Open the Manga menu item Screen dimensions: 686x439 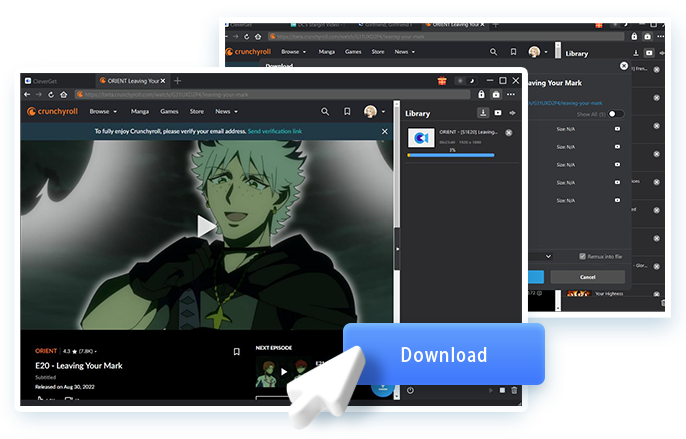[140, 112]
